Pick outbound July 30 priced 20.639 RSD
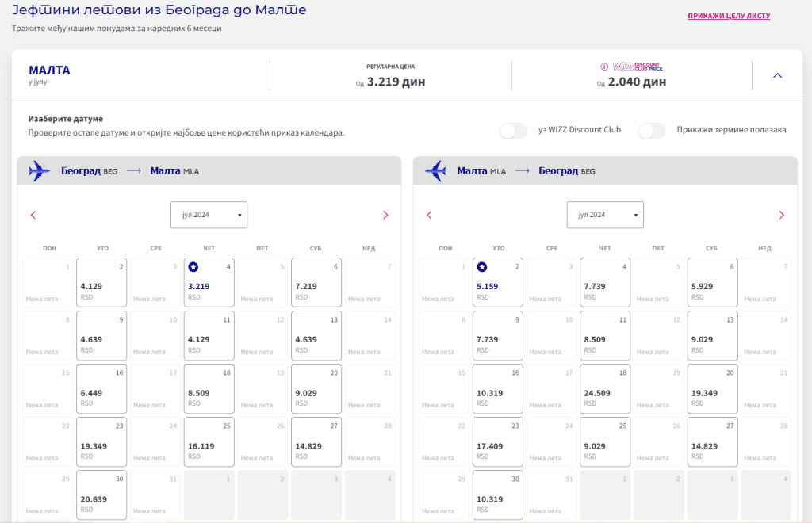This screenshot has width=812, height=523. [101, 495]
